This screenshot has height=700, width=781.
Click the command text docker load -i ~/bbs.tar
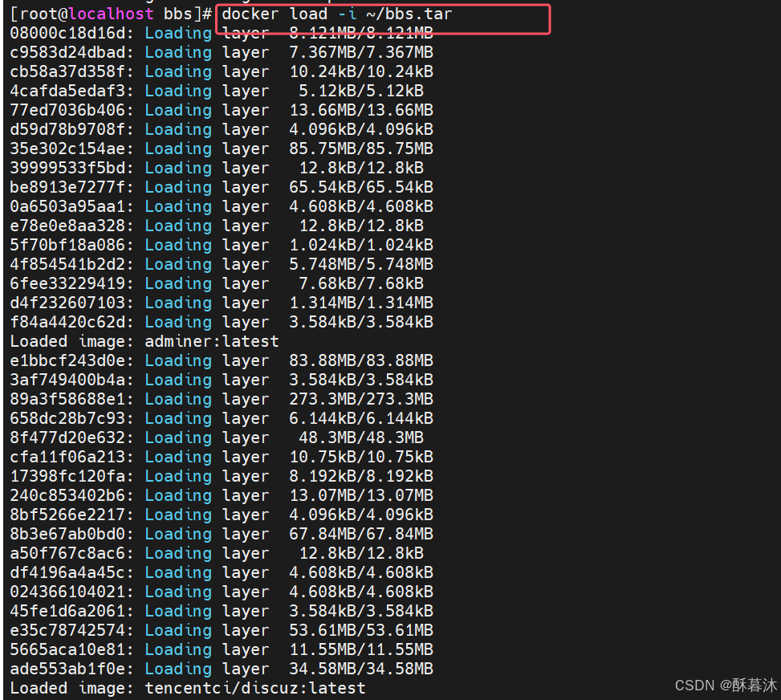tap(336, 14)
